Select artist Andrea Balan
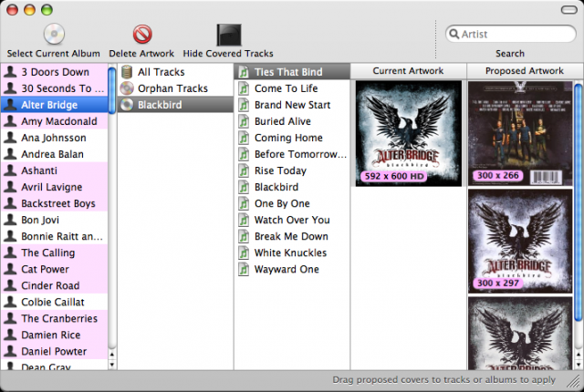Screen dimensions: 584x392 pos(55,154)
